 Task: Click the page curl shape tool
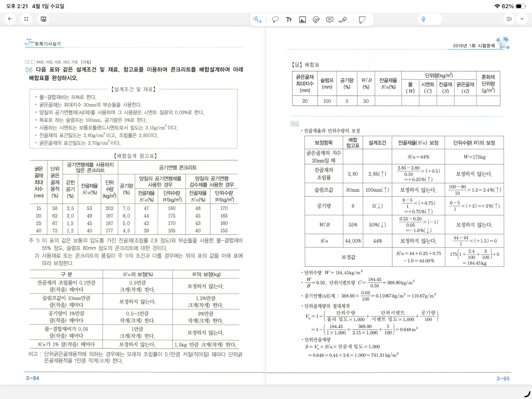pos(362,19)
